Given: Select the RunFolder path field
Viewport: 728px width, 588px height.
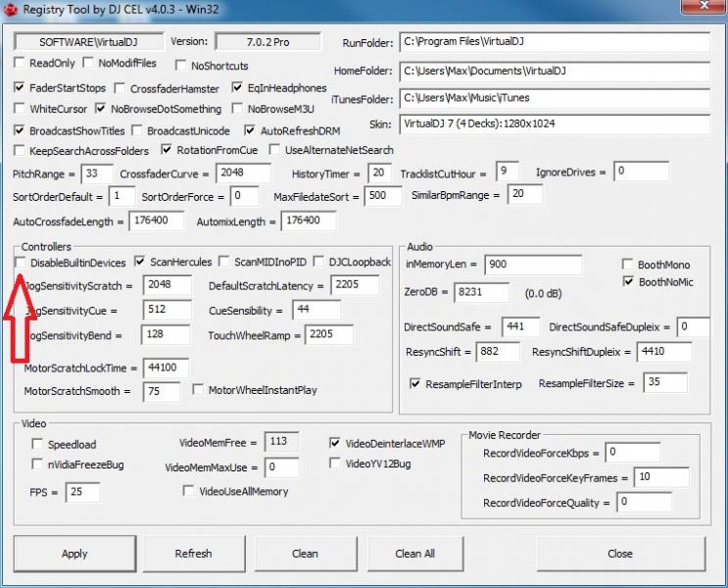Looking at the screenshot, I should pyautogui.click(x=555, y=42).
